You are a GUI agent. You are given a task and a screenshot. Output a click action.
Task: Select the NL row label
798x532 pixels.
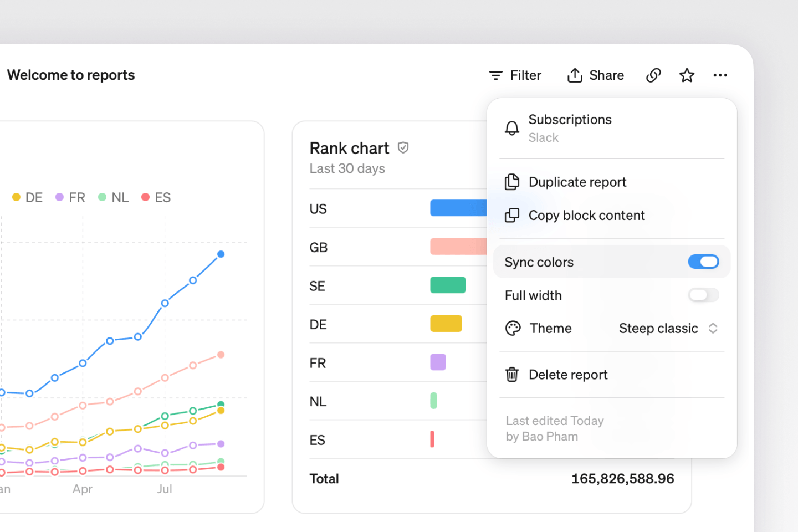[x=318, y=402]
